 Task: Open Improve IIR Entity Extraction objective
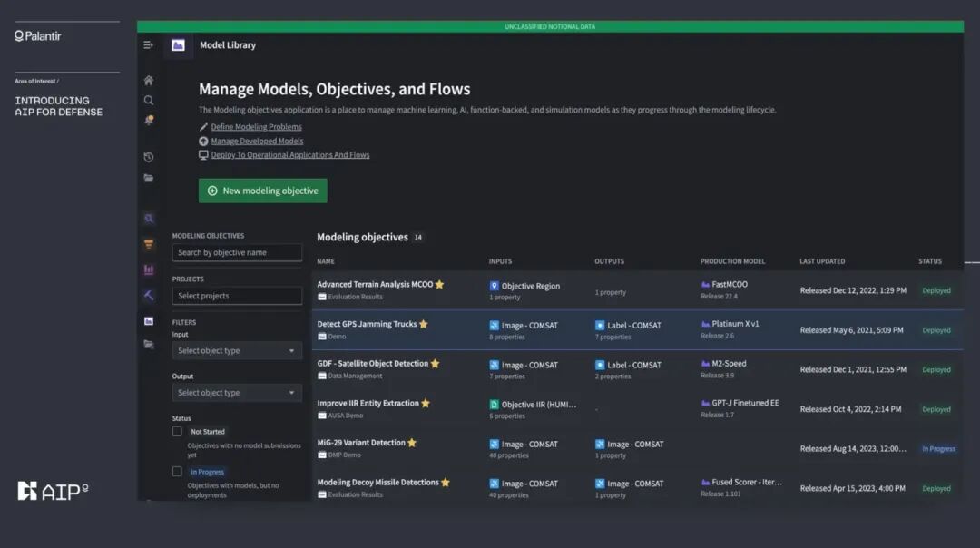click(x=367, y=403)
